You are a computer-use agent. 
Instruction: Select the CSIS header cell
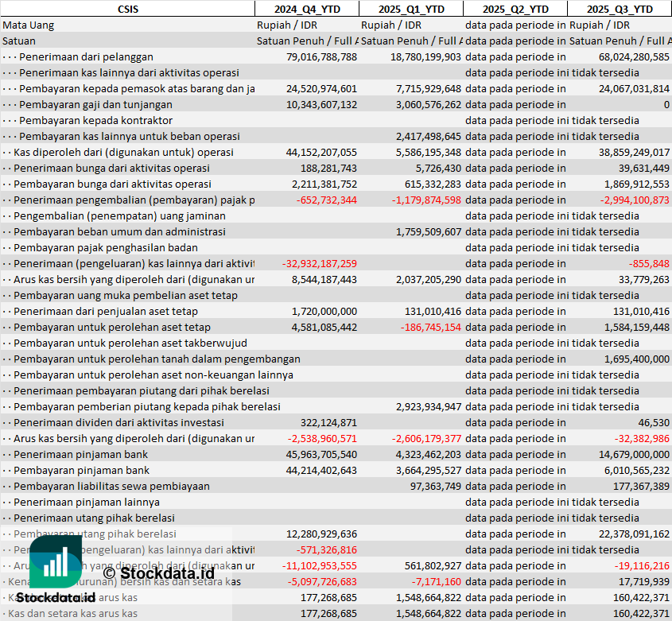coord(127,9)
